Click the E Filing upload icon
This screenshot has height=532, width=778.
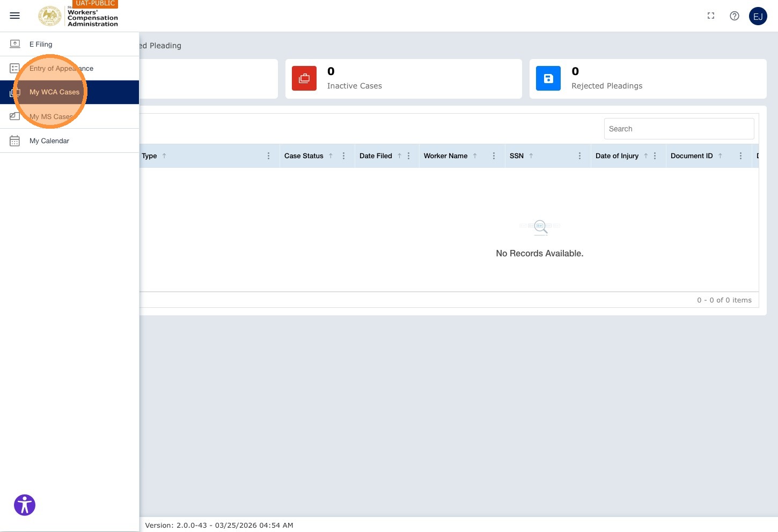(15, 44)
